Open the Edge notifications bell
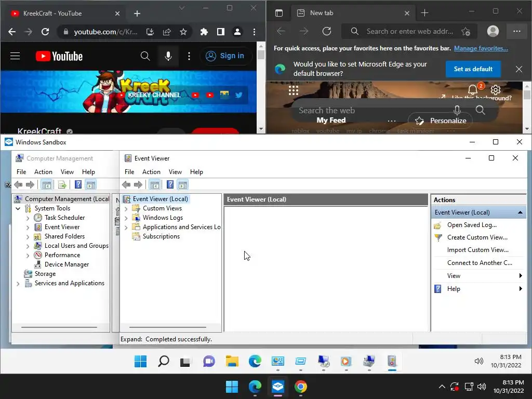The image size is (532, 399). 473,90
